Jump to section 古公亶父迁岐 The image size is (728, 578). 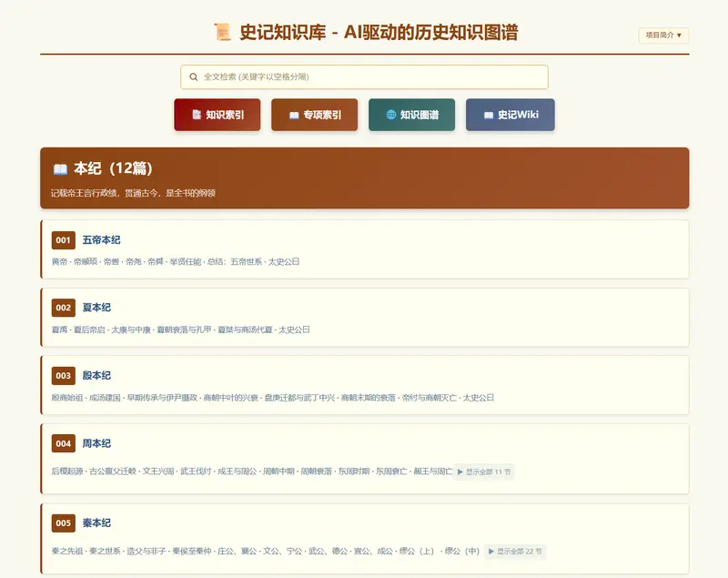(x=113, y=472)
